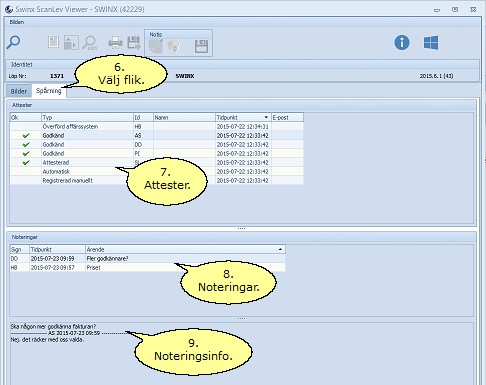Select the Överförd affärssystem row
486x385 pixels.
tap(157, 127)
